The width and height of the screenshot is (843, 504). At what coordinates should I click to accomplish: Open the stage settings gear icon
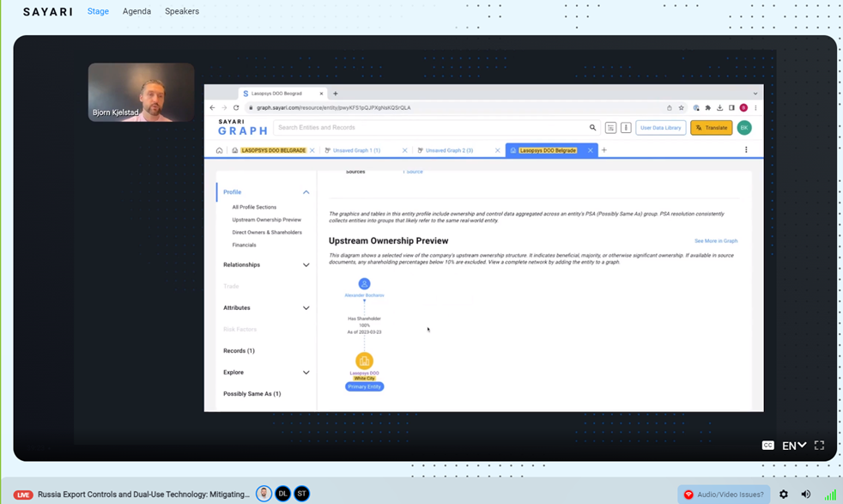click(784, 495)
